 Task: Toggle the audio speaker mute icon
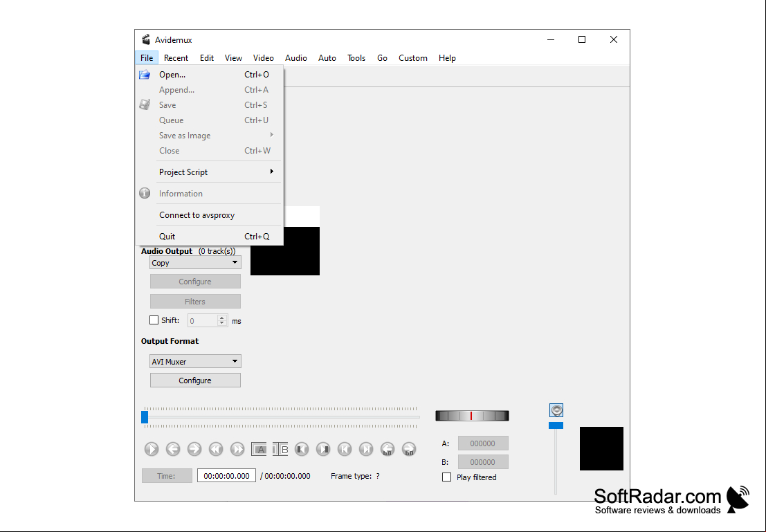coord(556,410)
